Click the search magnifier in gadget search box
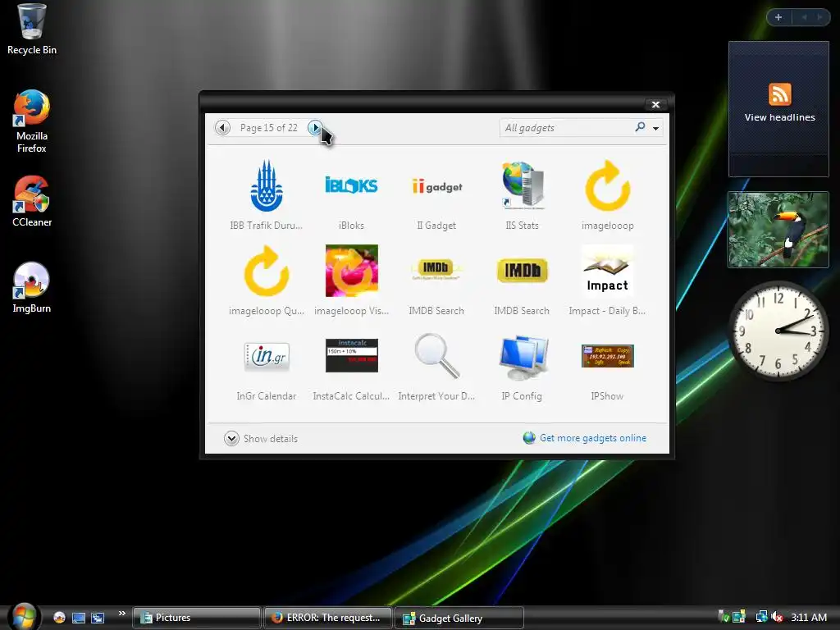Screen dimensions: 840x630 [640, 127]
